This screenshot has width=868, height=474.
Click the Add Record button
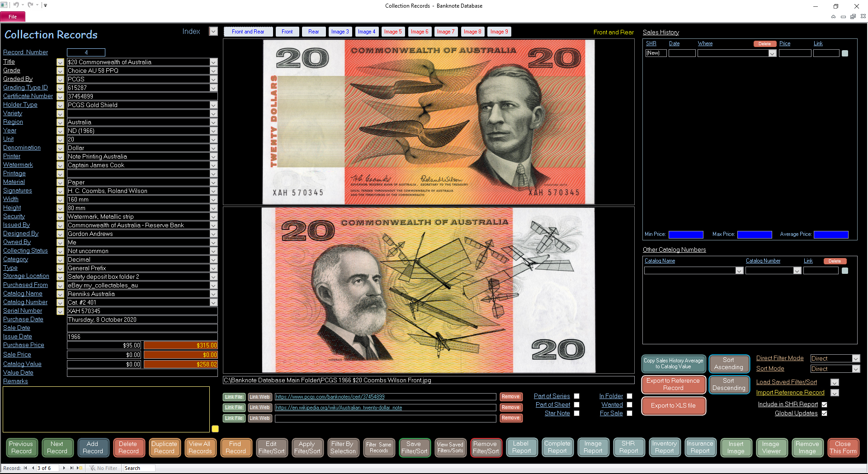pos(93,447)
